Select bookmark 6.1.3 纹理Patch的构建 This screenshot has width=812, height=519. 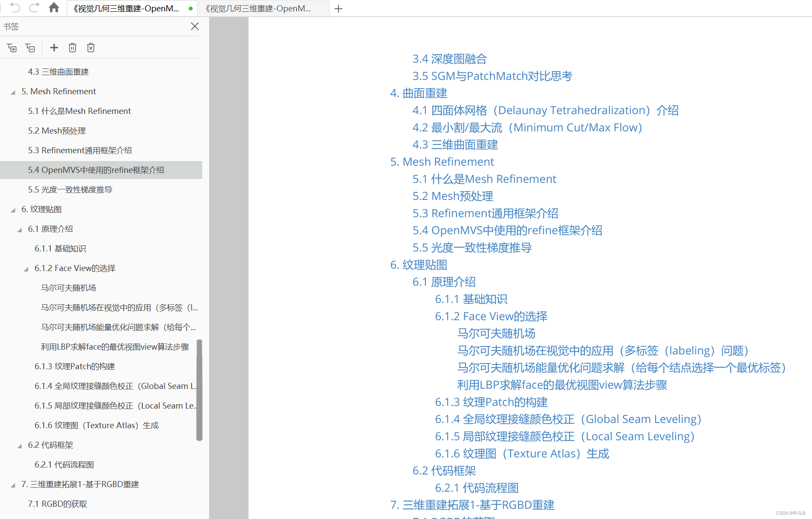[x=75, y=366]
